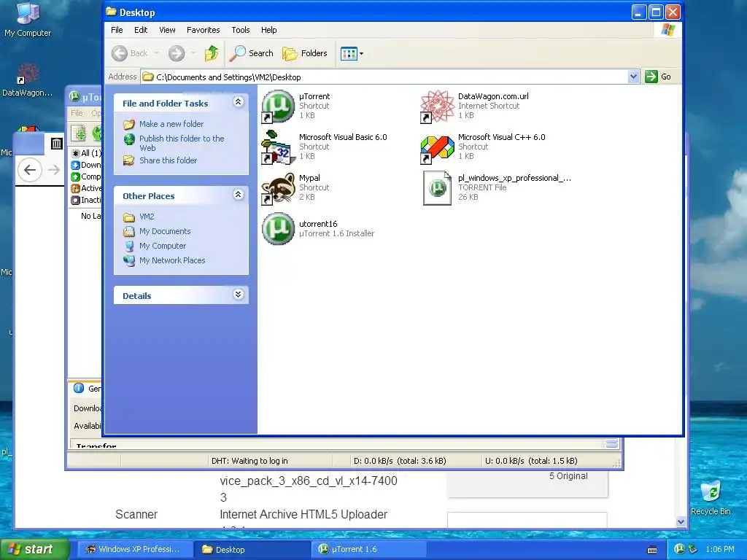This screenshot has height=560, width=747.
Task: Open the address bar dropdown arrow
Action: (x=633, y=77)
